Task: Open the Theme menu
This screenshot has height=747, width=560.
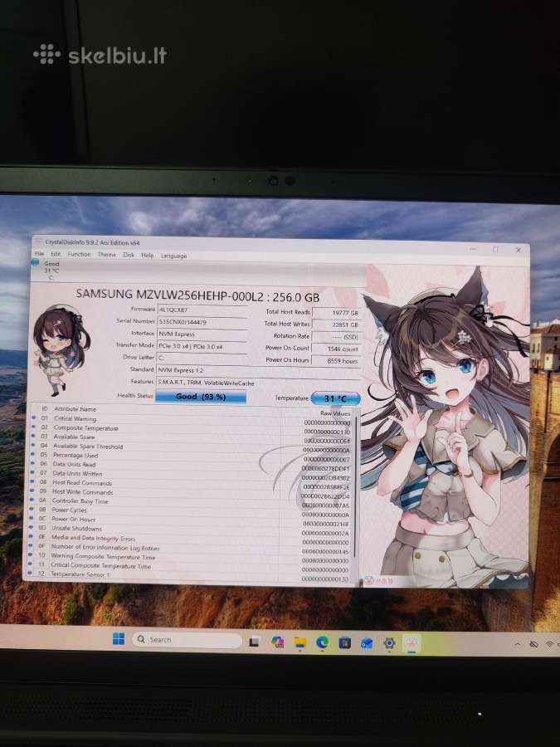Action: pos(107,255)
